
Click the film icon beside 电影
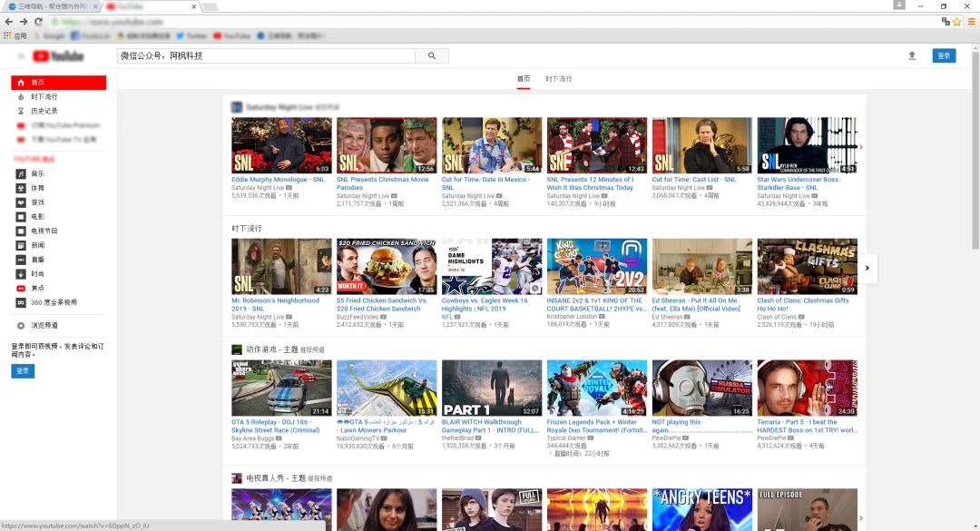coord(21,217)
